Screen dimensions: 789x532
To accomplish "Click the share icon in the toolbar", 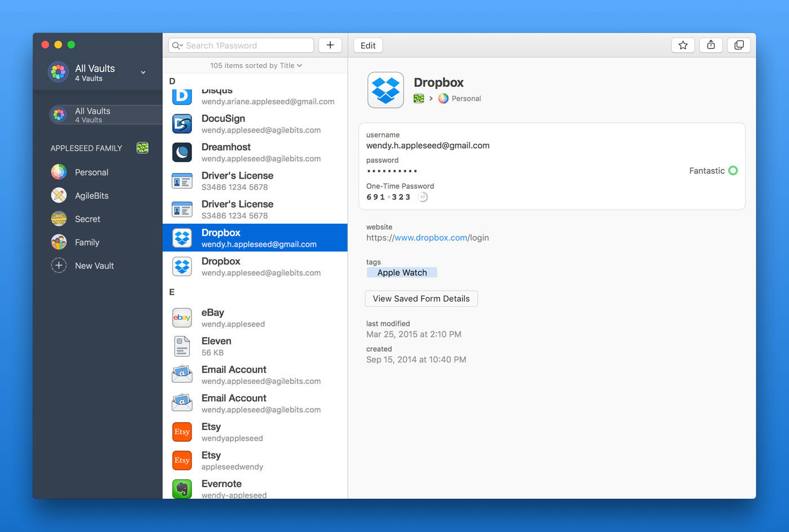I will (711, 45).
